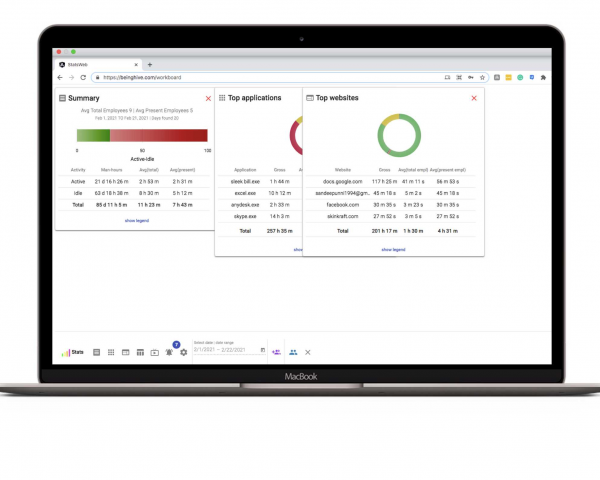Image resolution: width=600 pixels, height=480 pixels.
Task: Open the alerts bell with notification badge
Action: point(170,352)
